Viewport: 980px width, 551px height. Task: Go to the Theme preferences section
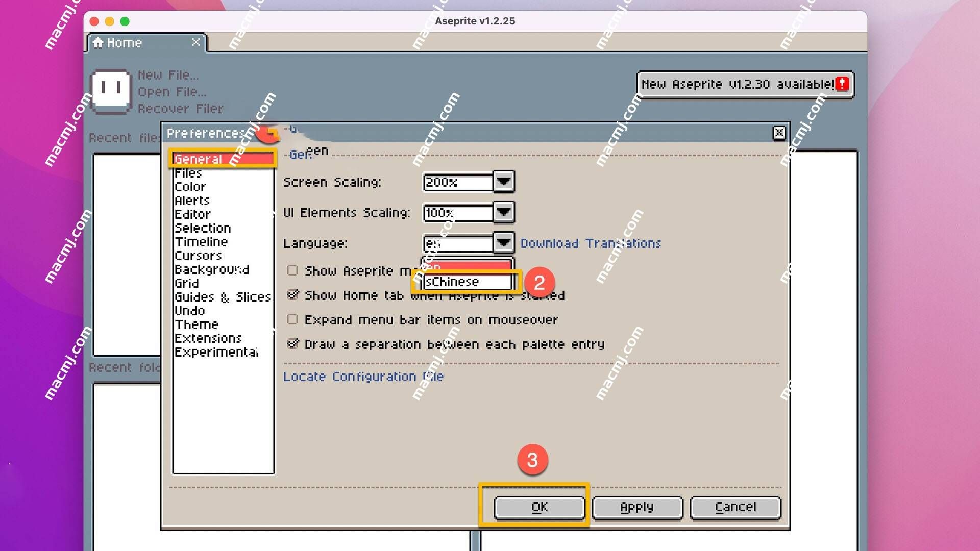coord(223,324)
